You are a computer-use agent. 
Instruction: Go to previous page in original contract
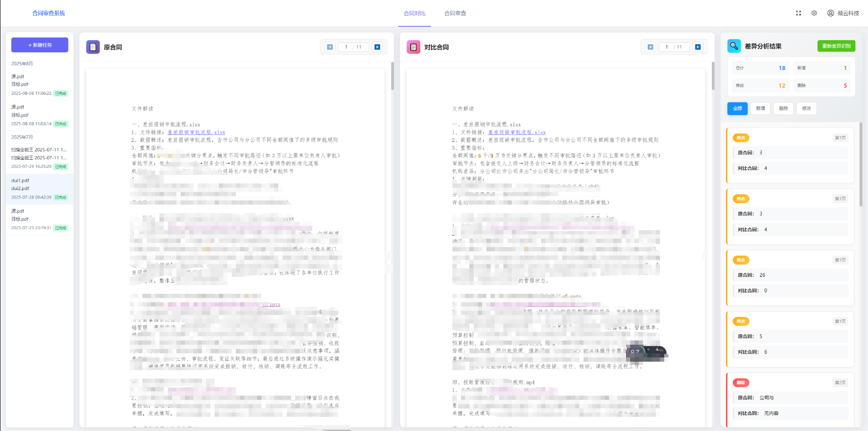click(x=330, y=47)
